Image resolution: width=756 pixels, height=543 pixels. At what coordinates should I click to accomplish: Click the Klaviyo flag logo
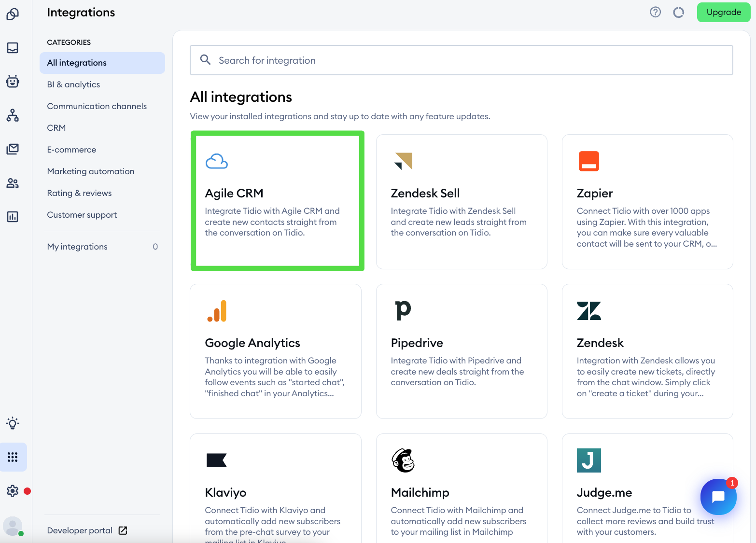coord(216,460)
